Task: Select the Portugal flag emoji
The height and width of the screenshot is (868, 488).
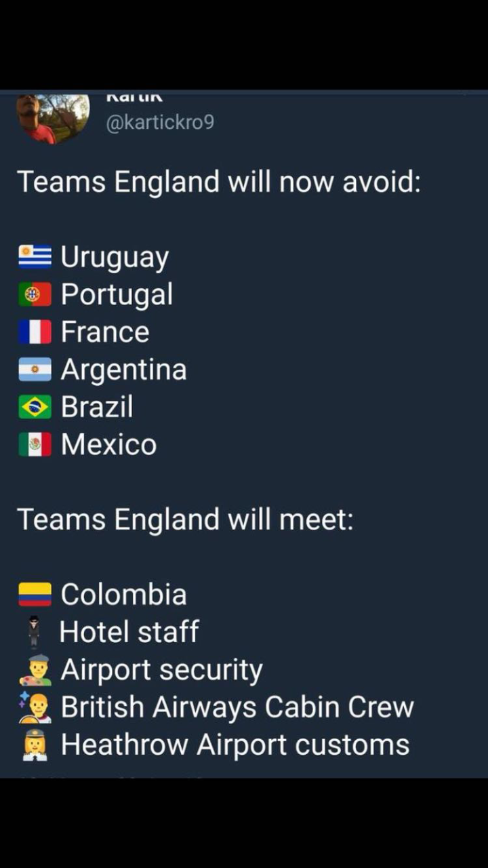Action: click(x=35, y=294)
